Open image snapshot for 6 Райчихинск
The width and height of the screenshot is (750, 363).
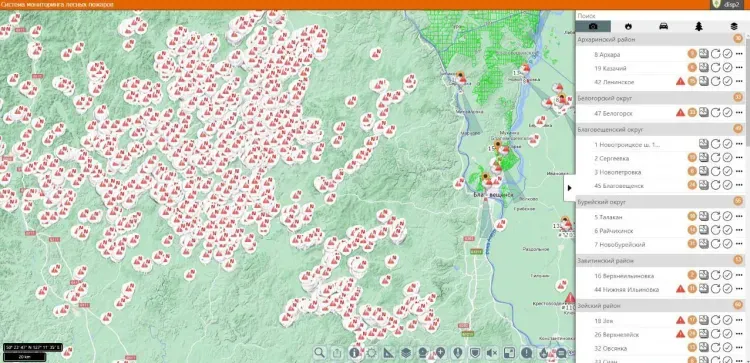pos(704,231)
